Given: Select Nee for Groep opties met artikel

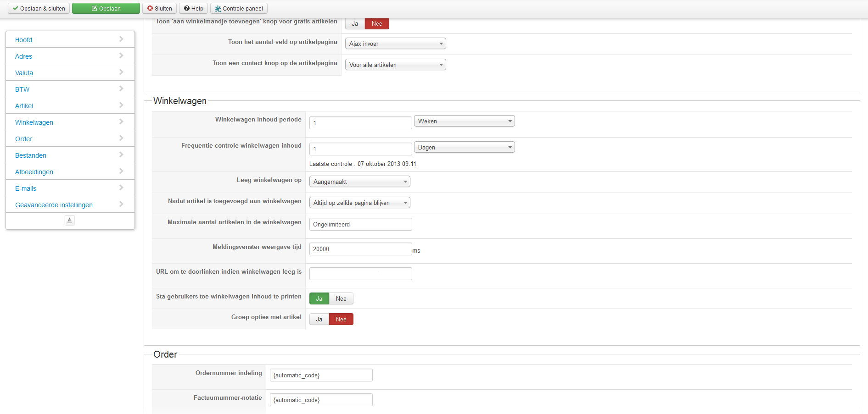Looking at the screenshot, I should [341, 319].
